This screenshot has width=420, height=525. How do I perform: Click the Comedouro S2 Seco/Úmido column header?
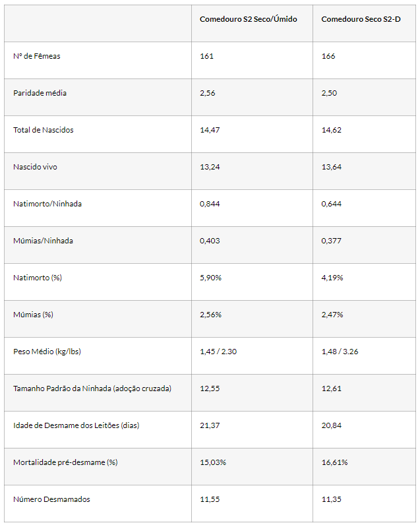coord(248,19)
